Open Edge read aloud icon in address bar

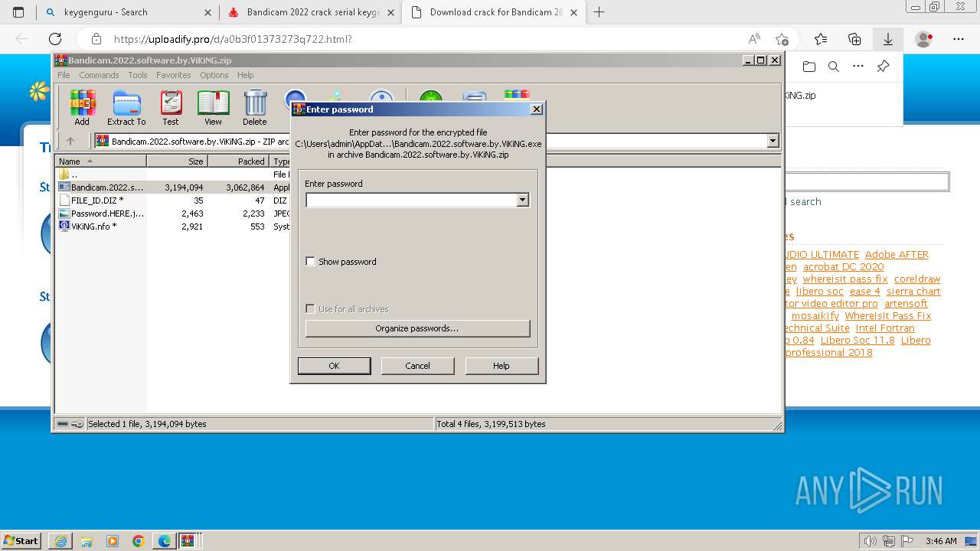pyautogui.click(x=754, y=39)
